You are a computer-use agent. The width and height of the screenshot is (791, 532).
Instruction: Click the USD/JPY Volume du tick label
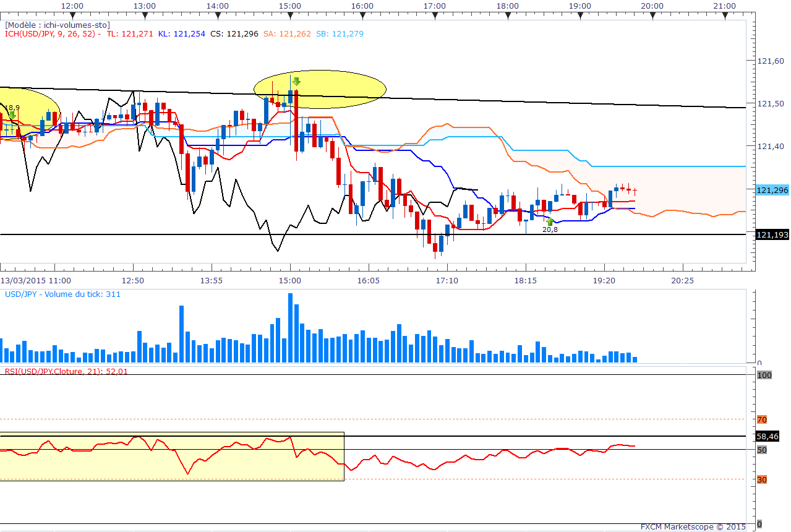tap(62, 294)
